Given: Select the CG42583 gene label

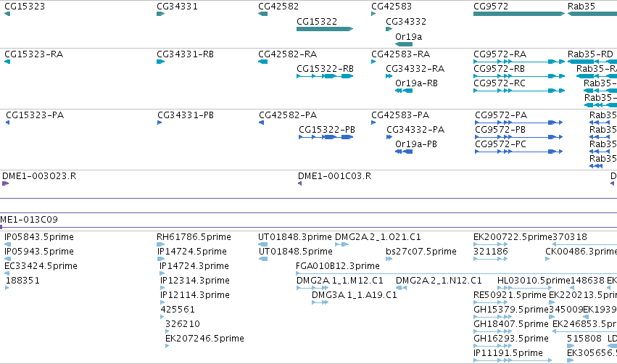Looking at the screenshot, I should point(392,7).
